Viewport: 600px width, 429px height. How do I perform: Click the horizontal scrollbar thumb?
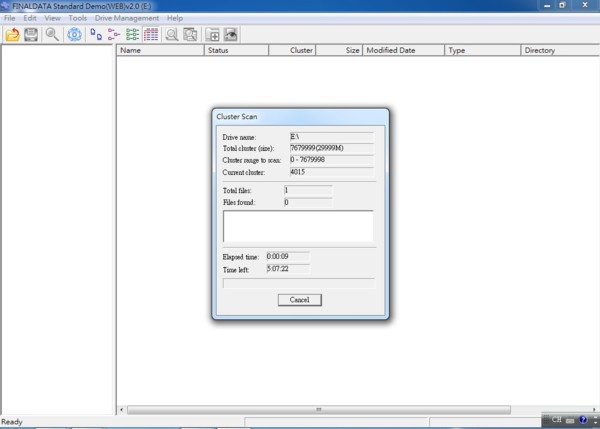click(x=319, y=409)
